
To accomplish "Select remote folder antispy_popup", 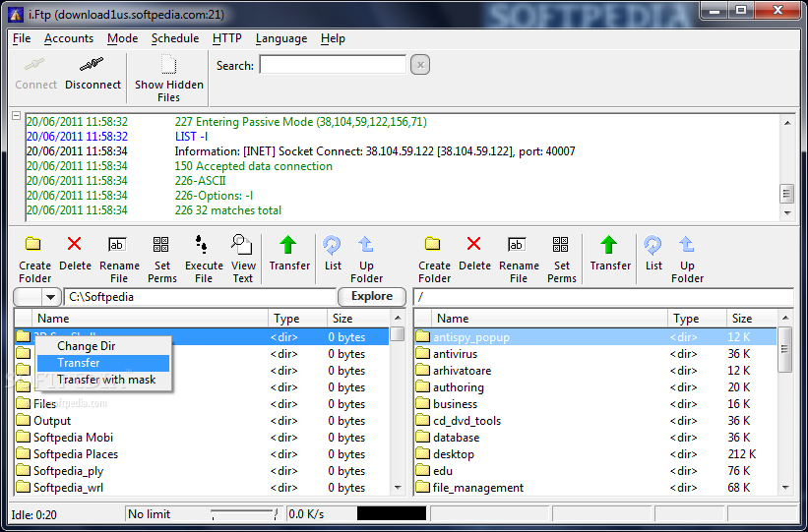I will (x=595, y=337).
